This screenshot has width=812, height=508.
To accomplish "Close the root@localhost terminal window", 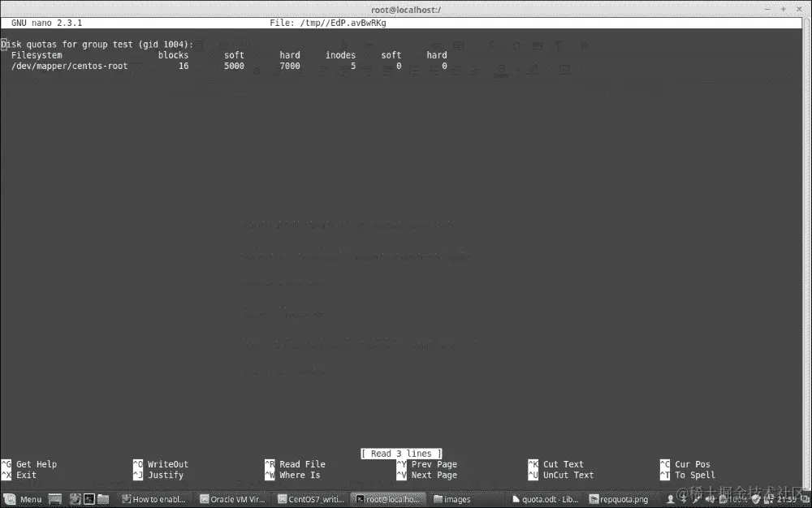I will [x=799, y=9].
